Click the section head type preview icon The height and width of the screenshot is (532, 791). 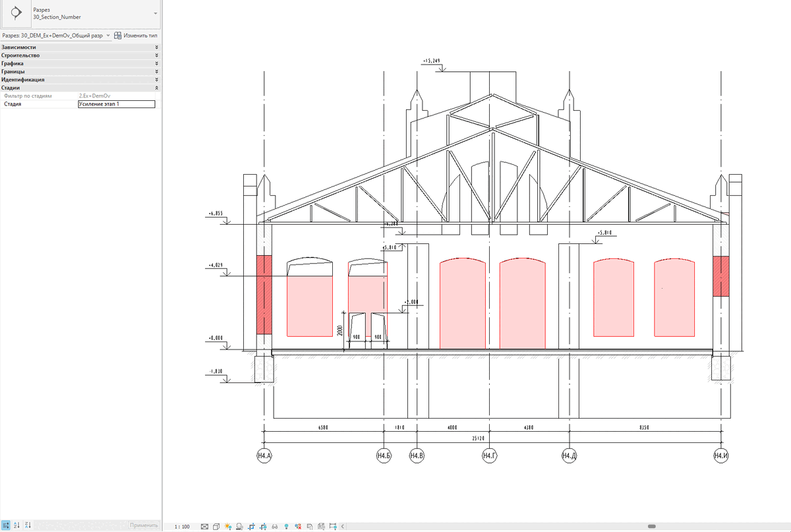point(16,13)
